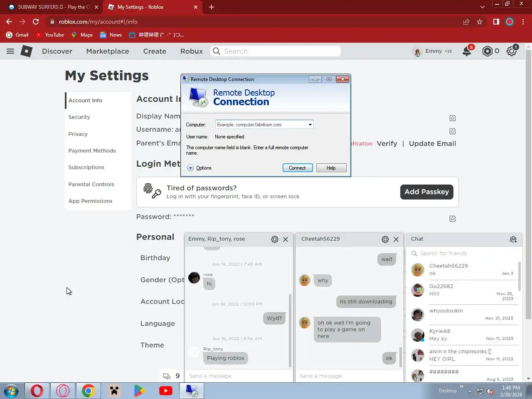This screenshot has height=399, width=532.
Task: Click the create chat group icon
Action: [513, 239]
